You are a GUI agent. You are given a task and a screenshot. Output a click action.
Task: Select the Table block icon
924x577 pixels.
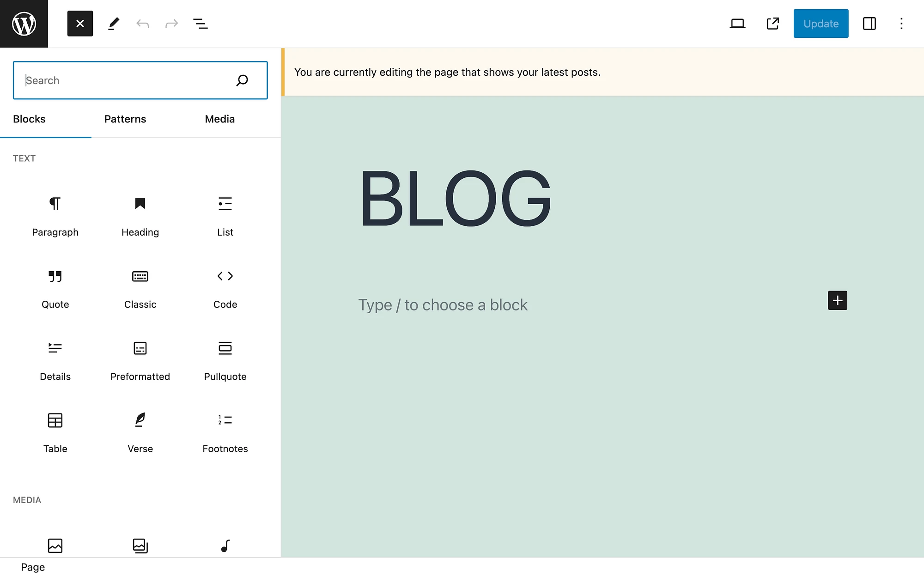click(55, 420)
